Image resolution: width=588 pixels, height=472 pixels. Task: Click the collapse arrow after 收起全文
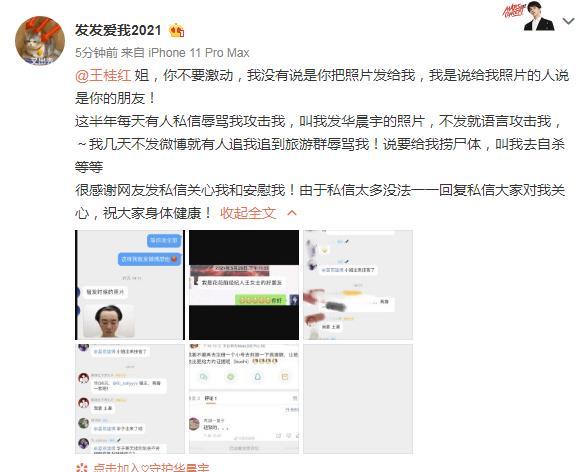[x=292, y=213]
